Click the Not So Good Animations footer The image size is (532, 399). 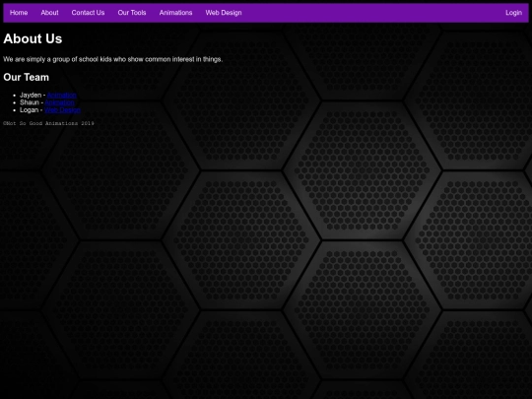point(48,123)
